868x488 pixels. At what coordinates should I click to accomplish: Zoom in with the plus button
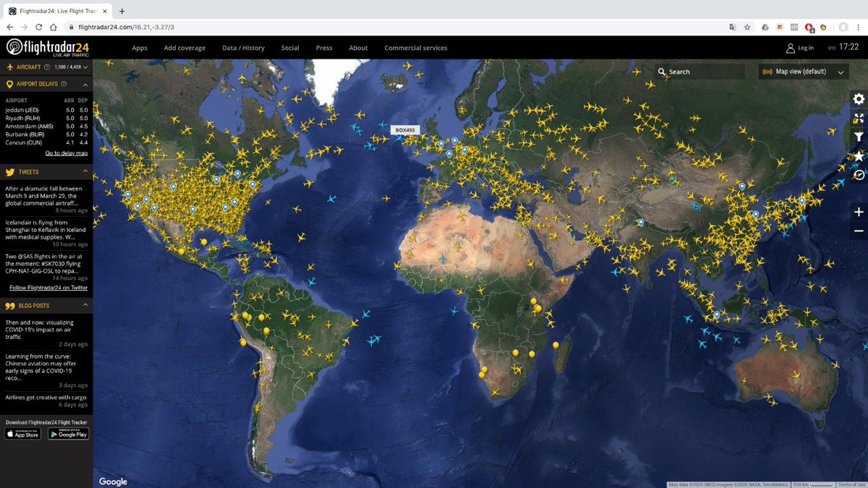click(859, 212)
